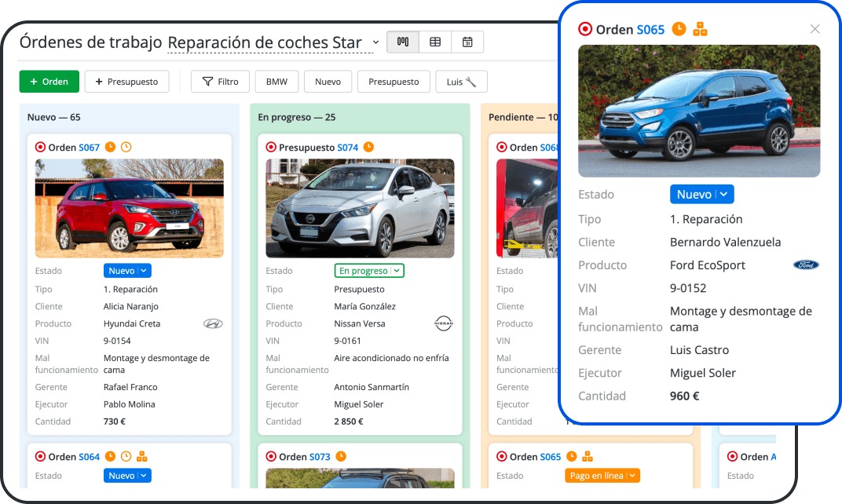Select executor Pablo Molina on S067 card
842x504 pixels.
pyautogui.click(x=129, y=404)
